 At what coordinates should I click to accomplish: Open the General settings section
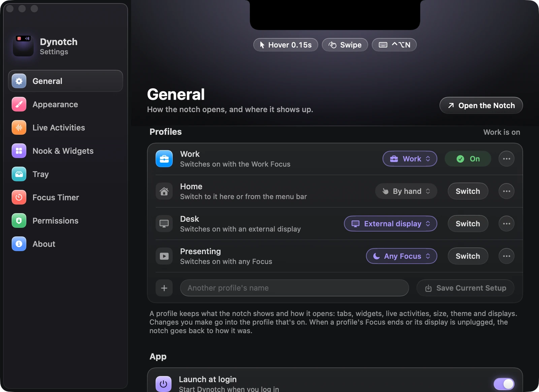[x=66, y=81]
